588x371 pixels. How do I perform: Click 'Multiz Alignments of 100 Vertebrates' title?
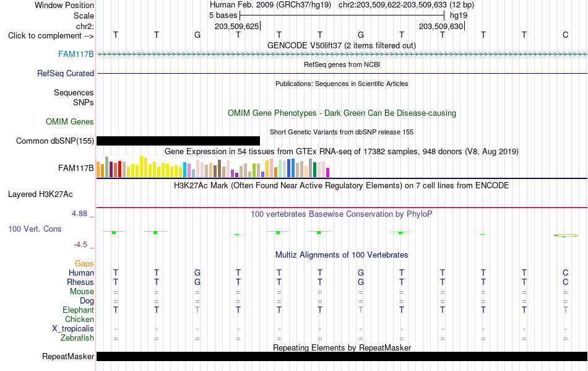point(342,255)
